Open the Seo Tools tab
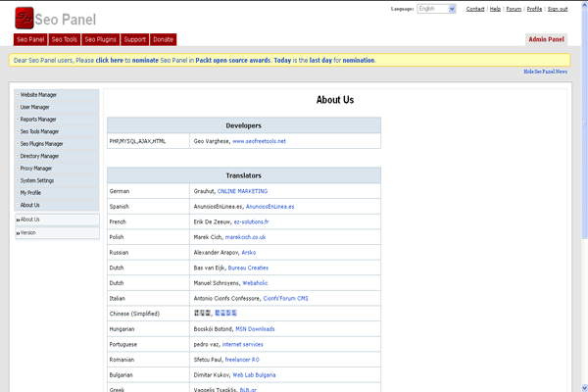Image resolution: width=588 pixels, height=392 pixels. tap(65, 40)
